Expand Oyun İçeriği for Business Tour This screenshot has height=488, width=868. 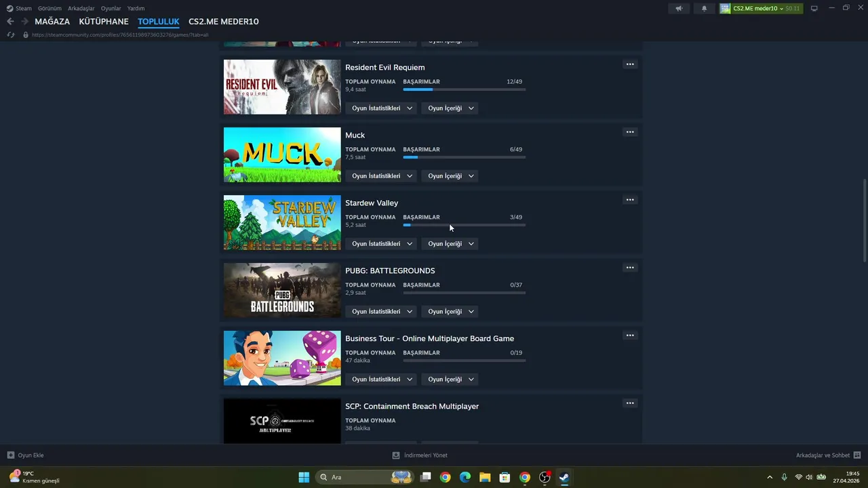point(450,380)
